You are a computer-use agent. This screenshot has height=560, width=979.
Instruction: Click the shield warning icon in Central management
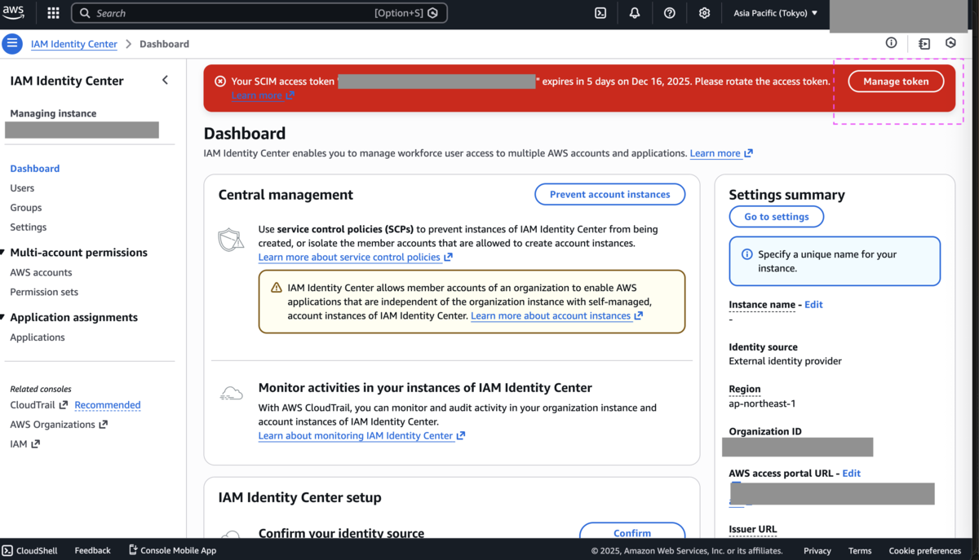tap(231, 240)
